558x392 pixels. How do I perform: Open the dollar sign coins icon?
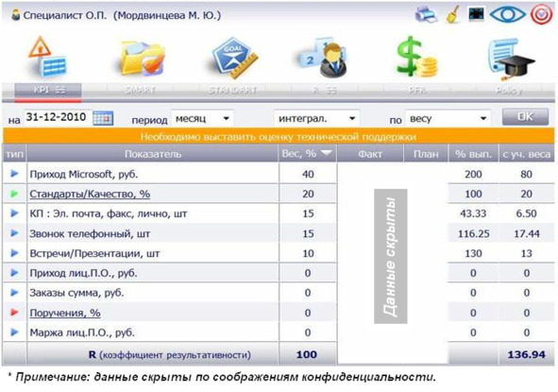coord(416,57)
